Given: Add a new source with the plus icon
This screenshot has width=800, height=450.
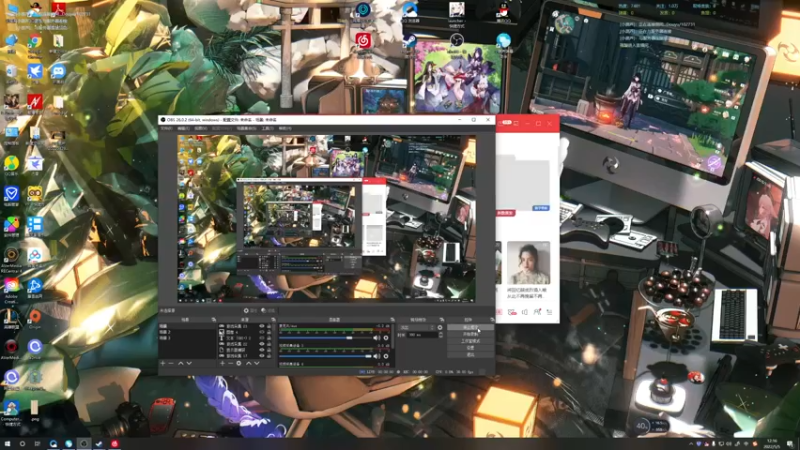Looking at the screenshot, I should [x=222, y=363].
